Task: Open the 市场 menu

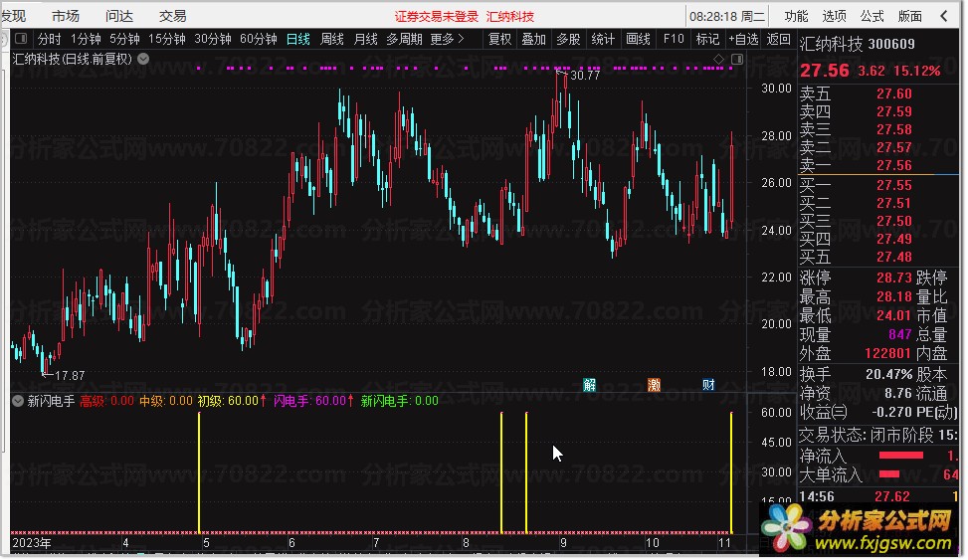Action: click(66, 16)
